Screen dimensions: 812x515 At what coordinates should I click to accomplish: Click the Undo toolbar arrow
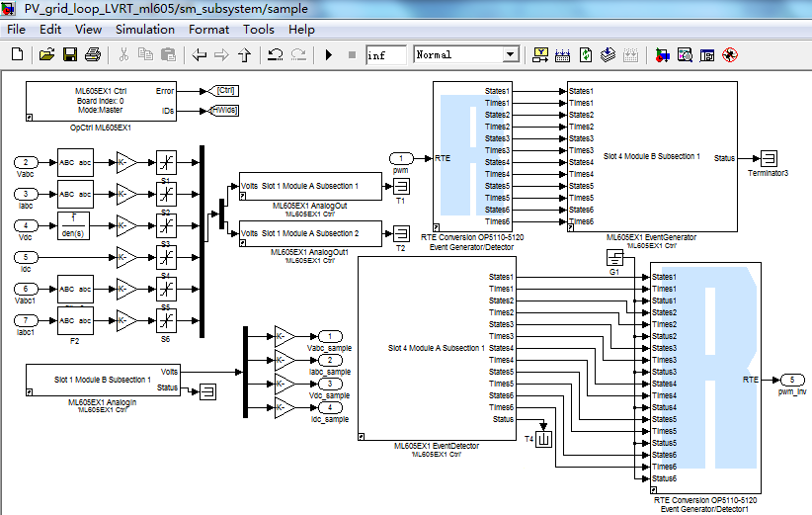275,55
